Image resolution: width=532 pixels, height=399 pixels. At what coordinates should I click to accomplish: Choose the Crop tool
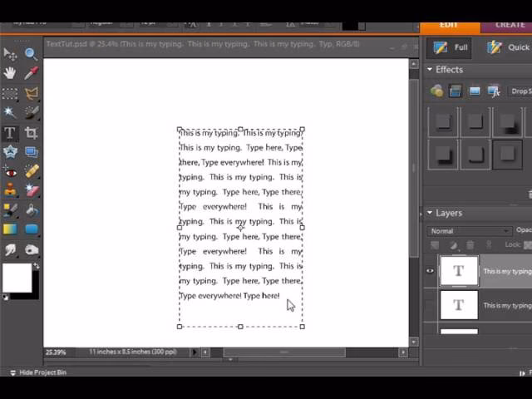[31, 133]
